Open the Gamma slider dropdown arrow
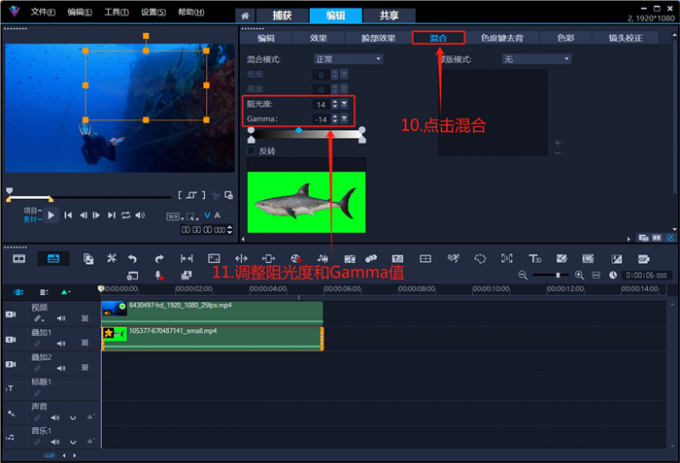680x463 pixels. 344,118
